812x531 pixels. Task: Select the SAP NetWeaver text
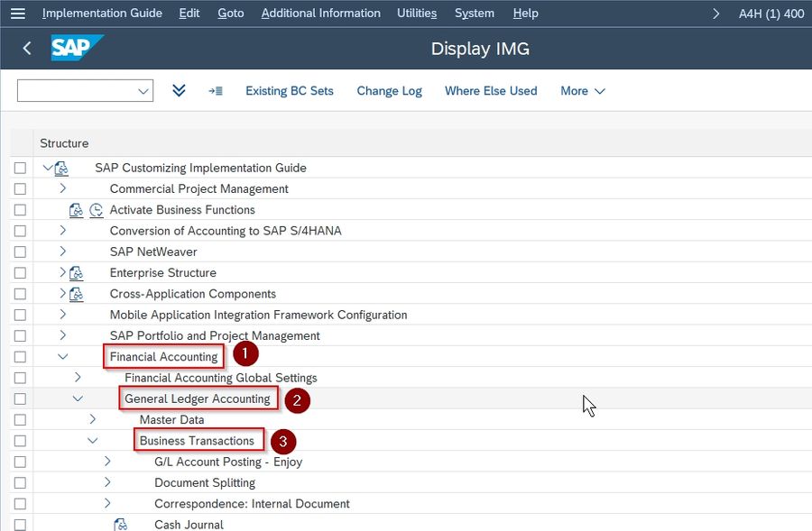[153, 252]
